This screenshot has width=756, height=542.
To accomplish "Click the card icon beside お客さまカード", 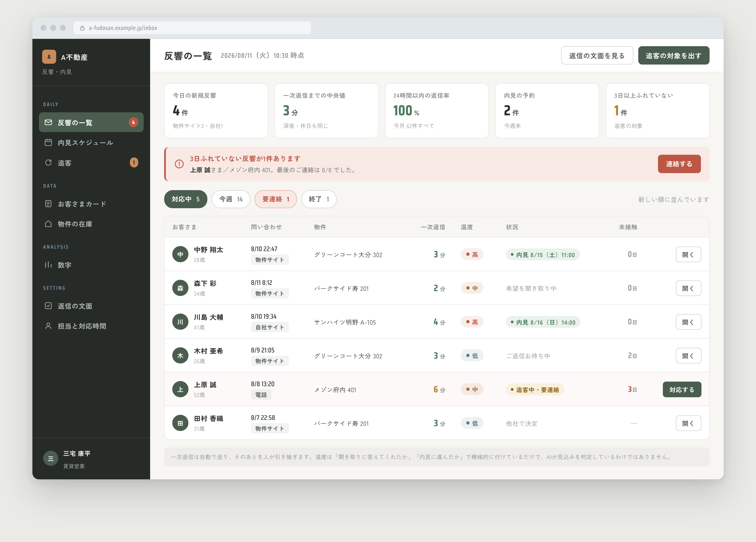I will pos(48,204).
